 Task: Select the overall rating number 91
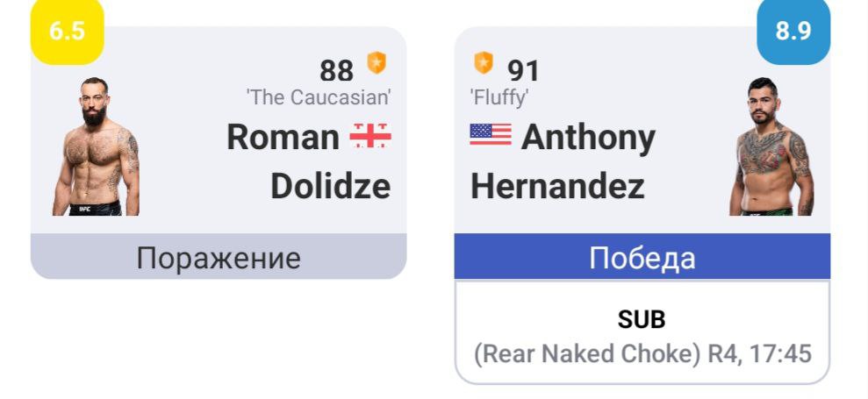point(523,71)
